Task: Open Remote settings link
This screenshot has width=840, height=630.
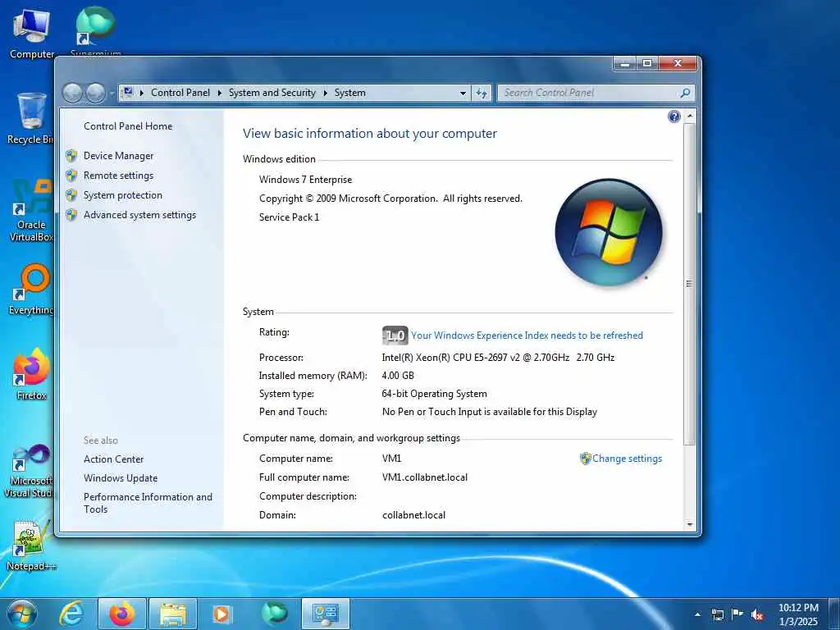Action: (118, 176)
